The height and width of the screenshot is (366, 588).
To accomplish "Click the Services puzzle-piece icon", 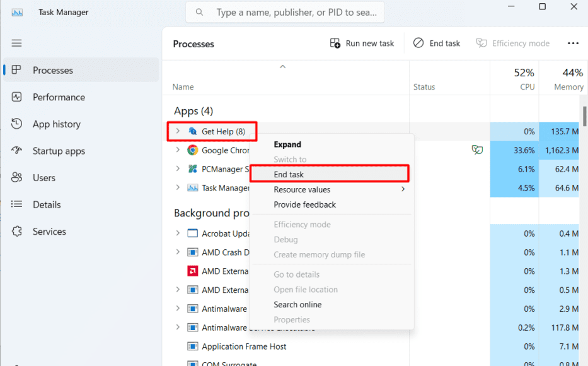I will (16, 231).
